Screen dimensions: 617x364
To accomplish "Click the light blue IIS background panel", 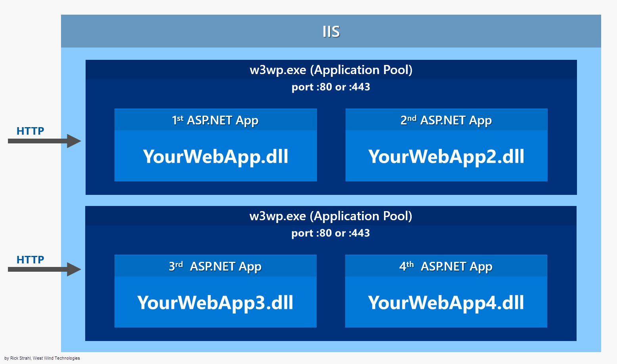I will pos(331,347).
